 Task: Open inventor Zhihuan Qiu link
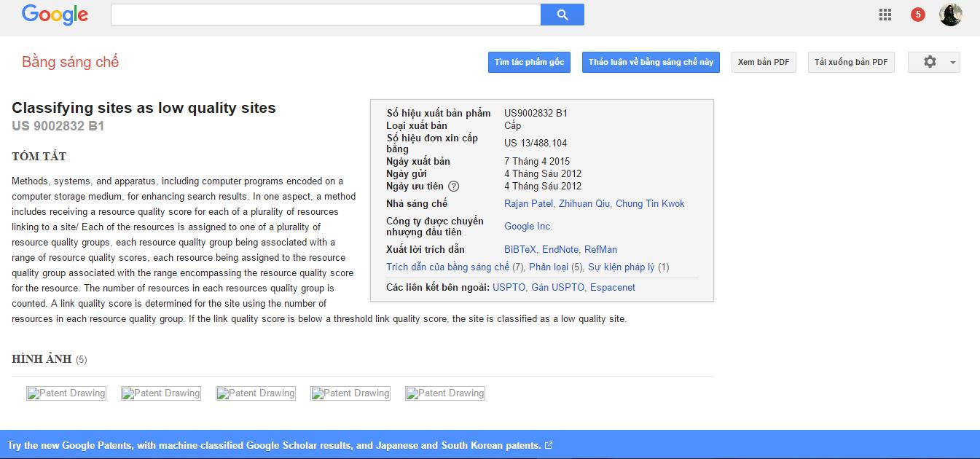point(586,204)
